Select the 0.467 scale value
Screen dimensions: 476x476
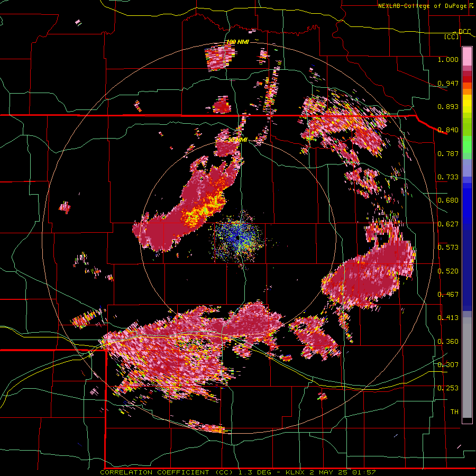448,295
